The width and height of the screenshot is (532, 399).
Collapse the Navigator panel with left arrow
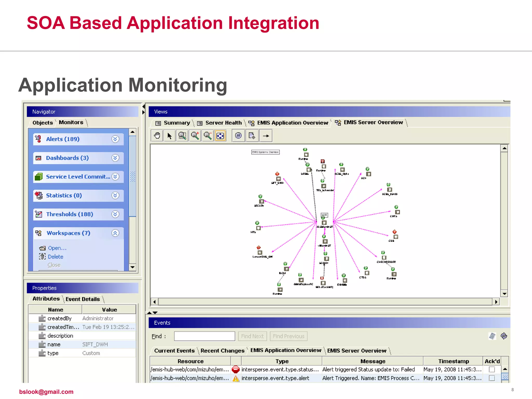coord(144,107)
